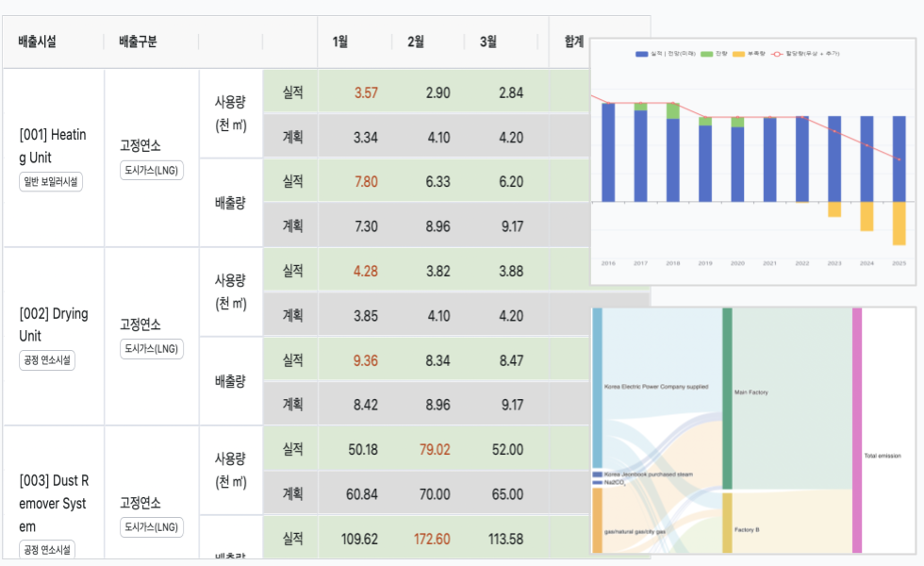Click the 3.34 planned usage cell

point(366,138)
